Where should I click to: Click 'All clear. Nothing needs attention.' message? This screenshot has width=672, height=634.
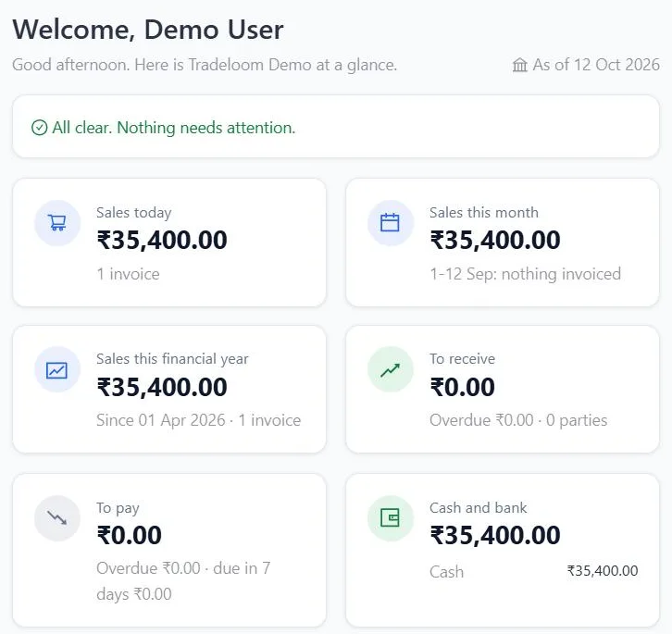pos(174,128)
